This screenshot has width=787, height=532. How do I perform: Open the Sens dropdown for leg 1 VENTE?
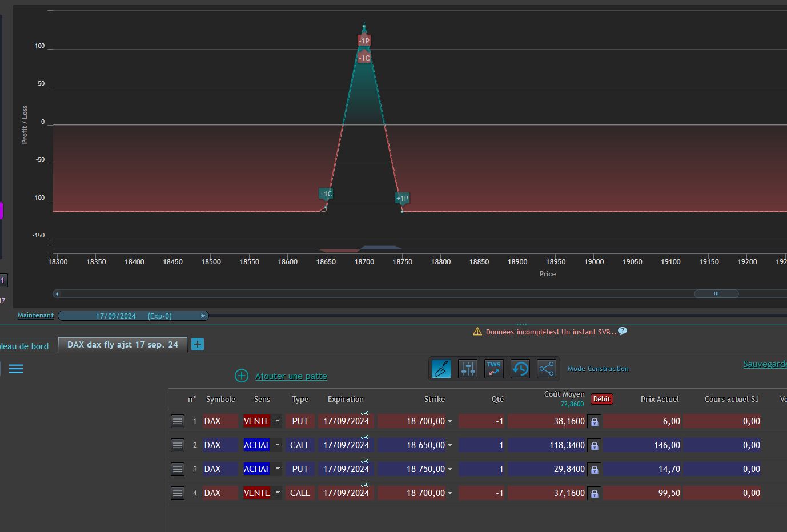[278, 421]
